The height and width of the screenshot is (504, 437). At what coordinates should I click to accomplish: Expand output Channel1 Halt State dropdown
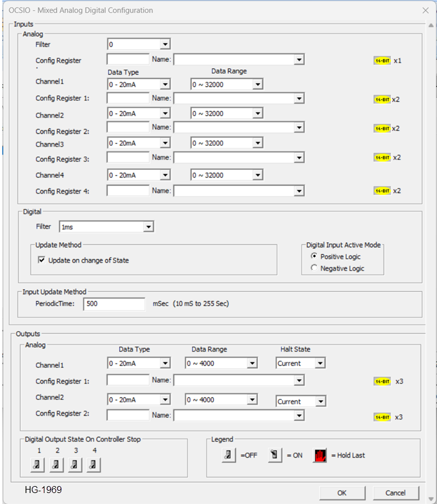[320, 364]
